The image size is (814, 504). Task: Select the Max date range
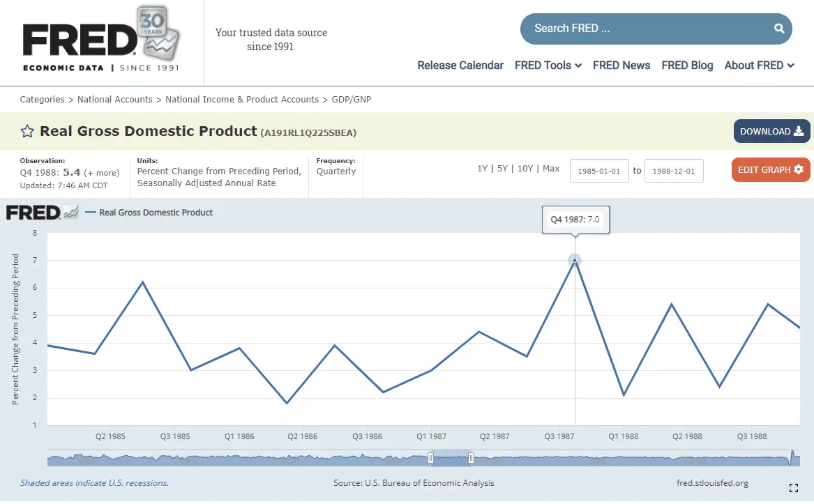(551, 169)
